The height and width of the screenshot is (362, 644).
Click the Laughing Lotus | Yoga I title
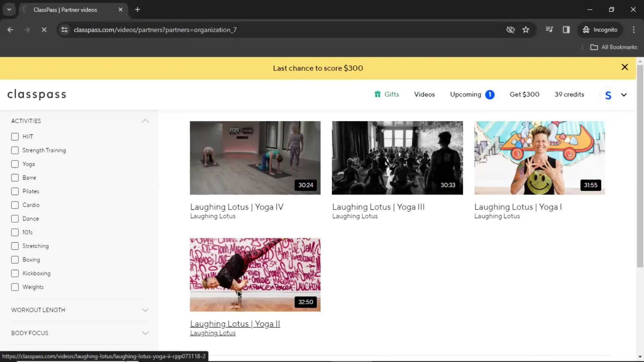518,207
